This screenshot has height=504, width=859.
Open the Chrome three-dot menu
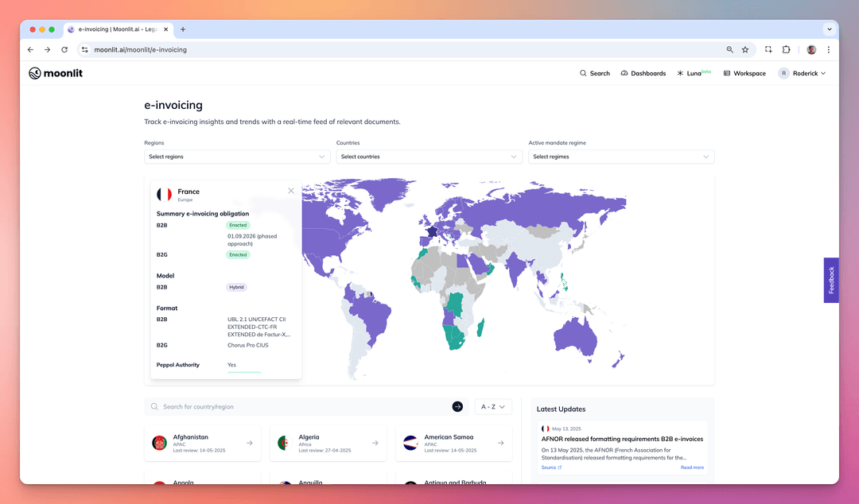pyautogui.click(x=828, y=49)
